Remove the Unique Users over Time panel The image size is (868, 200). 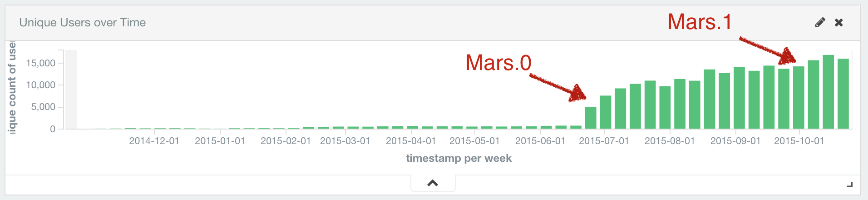(x=839, y=23)
